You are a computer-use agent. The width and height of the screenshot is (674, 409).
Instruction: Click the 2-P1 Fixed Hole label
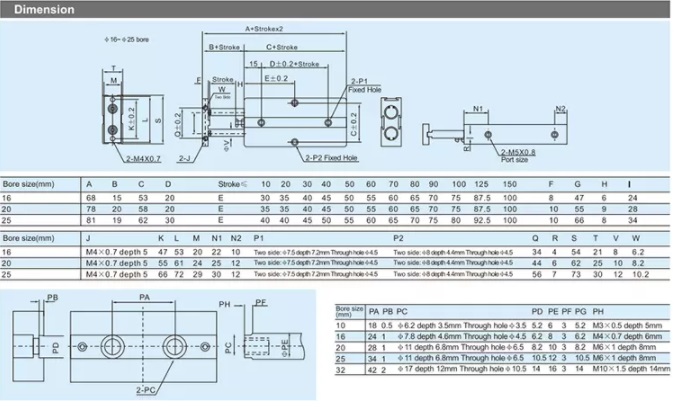[364, 85]
